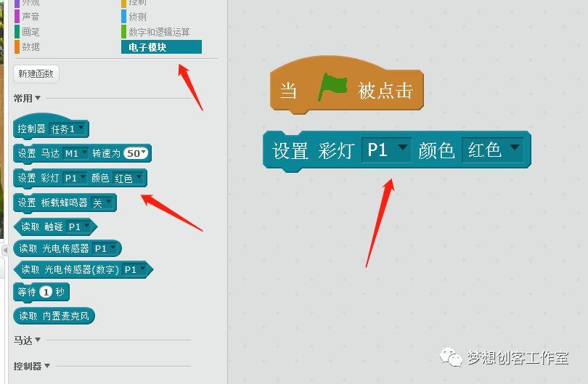Open P1 dropdown in 读取 触碰 block

(x=78, y=227)
